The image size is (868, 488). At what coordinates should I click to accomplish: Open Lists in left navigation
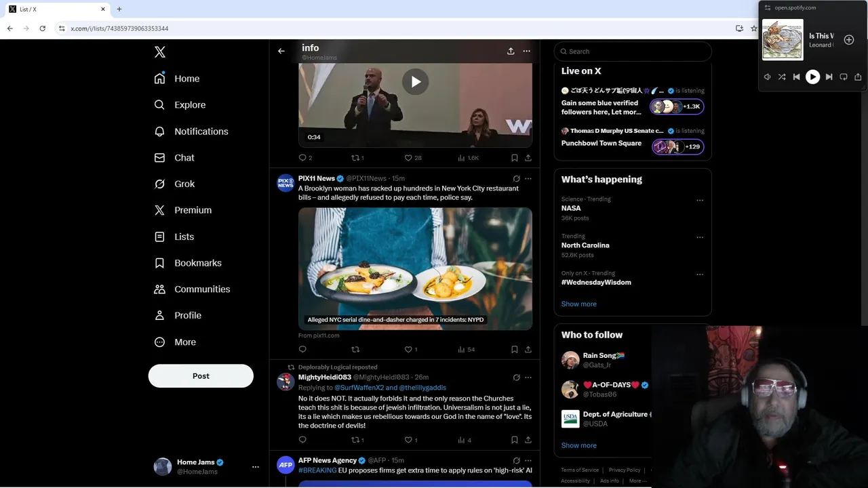pyautogui.click(x=174, y=237)
